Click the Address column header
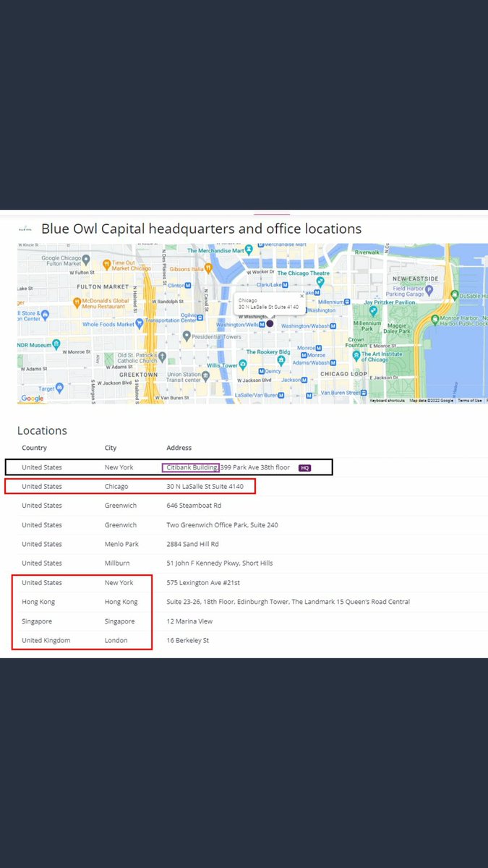 pos(179,448)
